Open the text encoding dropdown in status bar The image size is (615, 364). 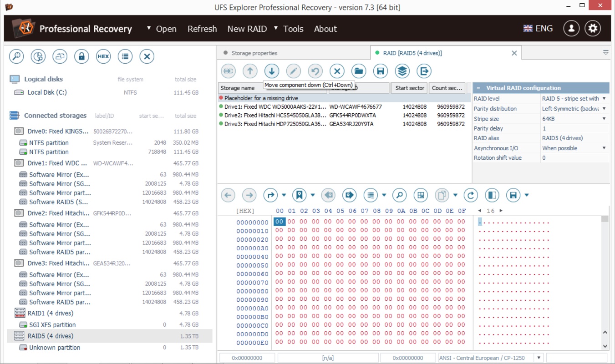[x=539, y=358]
